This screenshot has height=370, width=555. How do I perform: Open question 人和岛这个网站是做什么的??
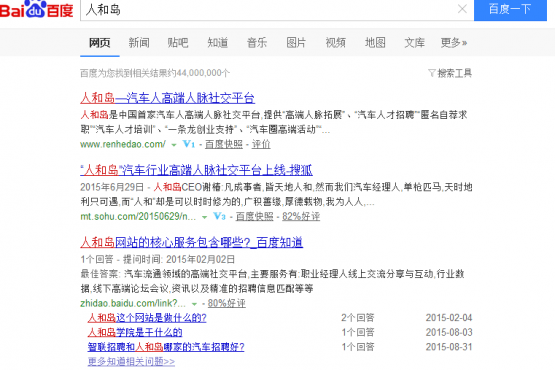(x=147, y=318)
